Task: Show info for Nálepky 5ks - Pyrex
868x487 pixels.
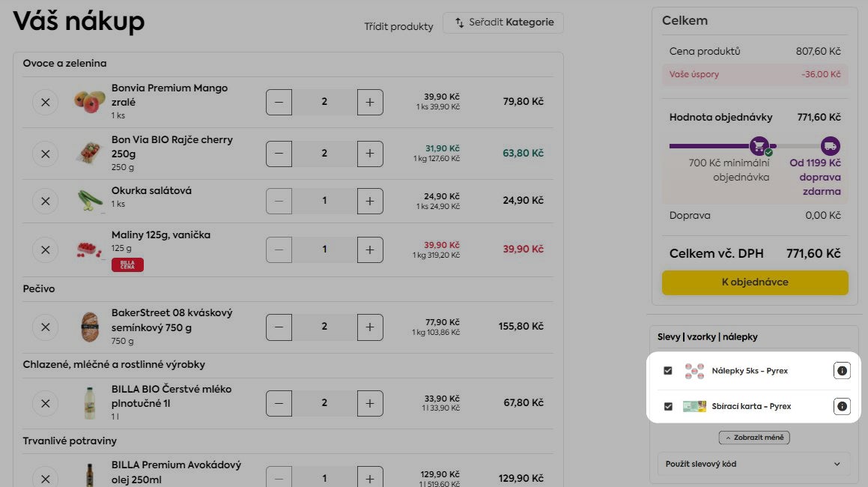Action: click(x=842, y=371)
